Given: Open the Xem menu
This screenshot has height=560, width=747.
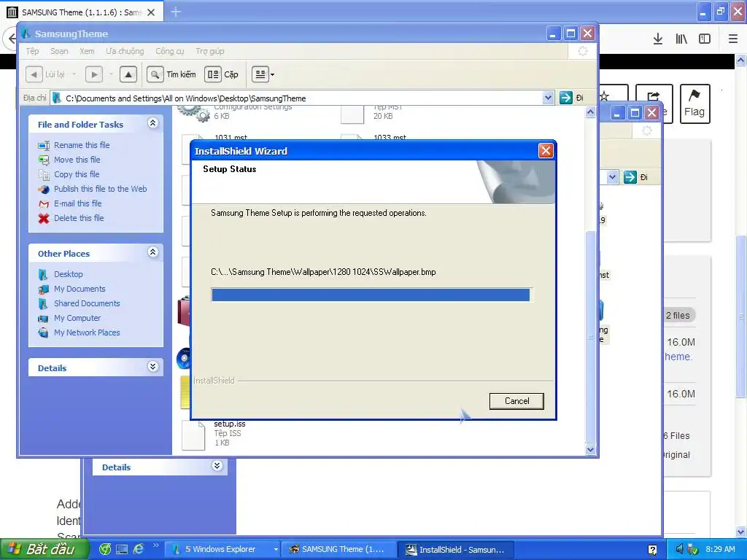Looking at the screenshot, I should coord(87,51).
